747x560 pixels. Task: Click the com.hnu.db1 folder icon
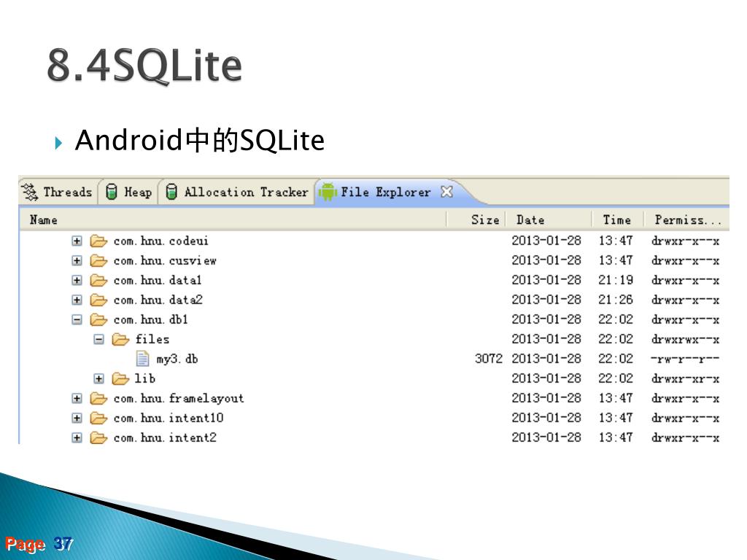(x=98, y=319)
